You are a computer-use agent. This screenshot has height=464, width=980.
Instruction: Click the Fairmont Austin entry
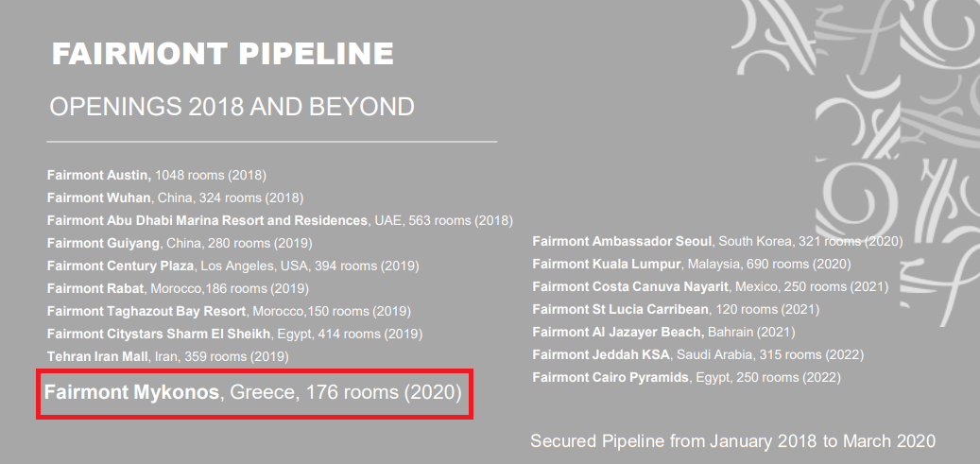pyautogui.click(x=157, y=175)
